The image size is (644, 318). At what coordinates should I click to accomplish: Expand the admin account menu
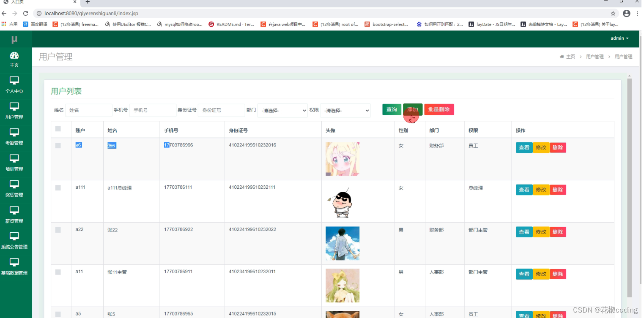click(x=619, y=38)
